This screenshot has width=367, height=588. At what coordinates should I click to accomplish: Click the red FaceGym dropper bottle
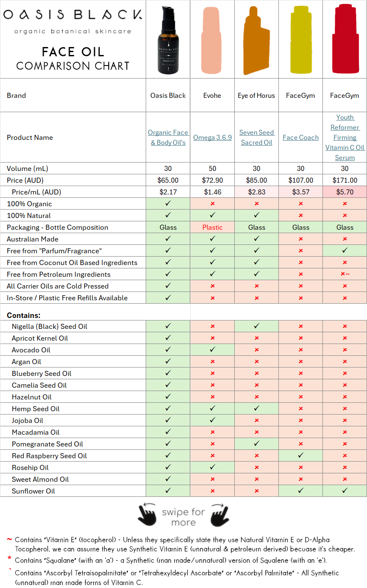click(x=344, y=39)
